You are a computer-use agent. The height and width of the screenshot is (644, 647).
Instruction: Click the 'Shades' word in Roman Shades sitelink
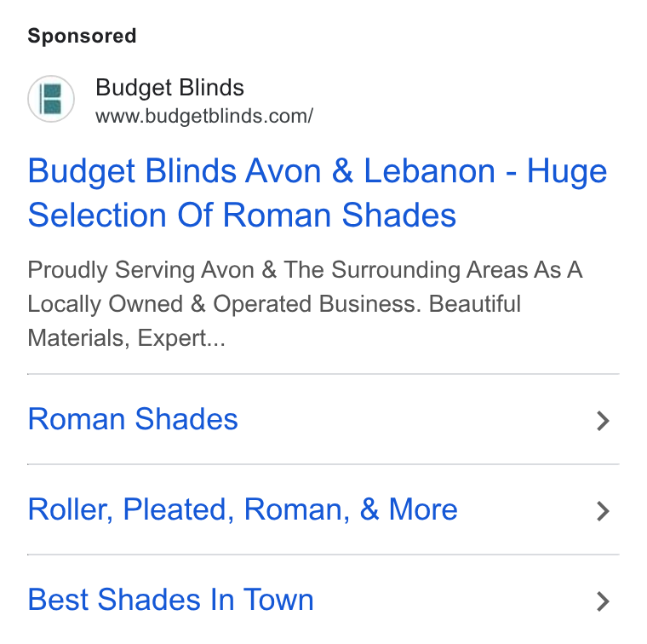186,419
